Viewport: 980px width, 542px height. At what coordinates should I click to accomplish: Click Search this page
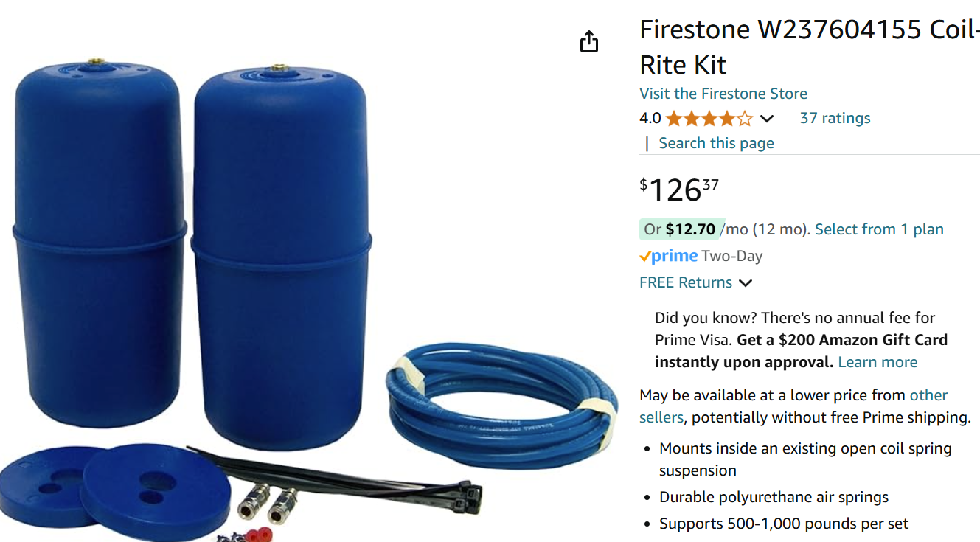[716, 143]
